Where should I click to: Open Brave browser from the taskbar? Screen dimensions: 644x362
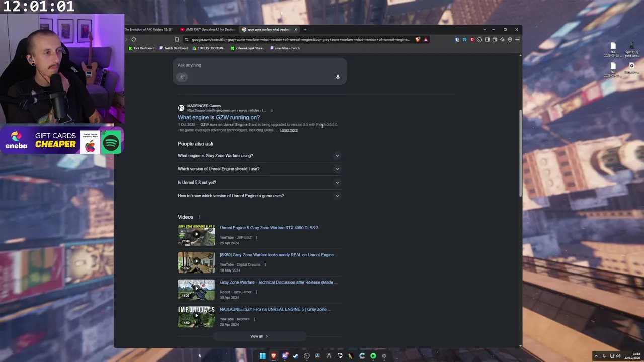pyautogui.click(x=273, y=356)
